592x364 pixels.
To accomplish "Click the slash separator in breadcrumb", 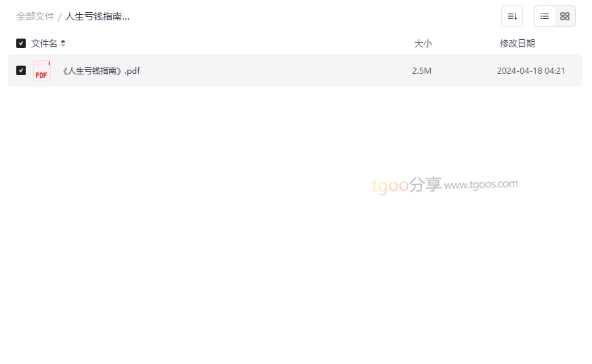I will pyautogui.click(x=60, y=17).
